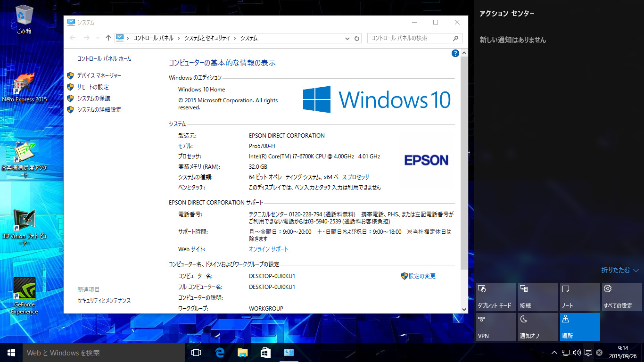Open Security and Maintenance related item
This screenshot has height=362, width=644.
(x=104, y=300)
